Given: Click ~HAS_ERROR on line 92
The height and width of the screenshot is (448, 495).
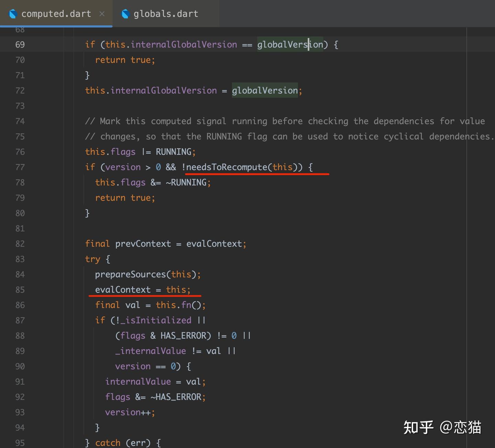Looking at the screenshot, I should click(x=176, y=397).
